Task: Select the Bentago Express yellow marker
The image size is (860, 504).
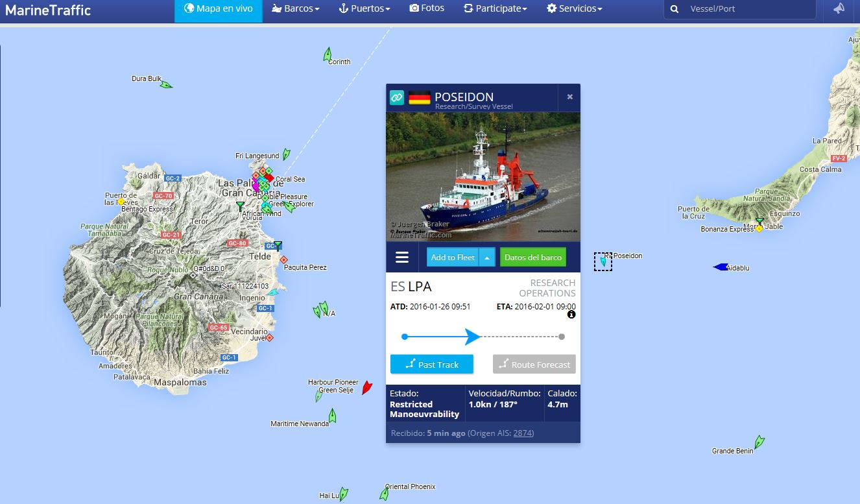Action: pos(121,202)
